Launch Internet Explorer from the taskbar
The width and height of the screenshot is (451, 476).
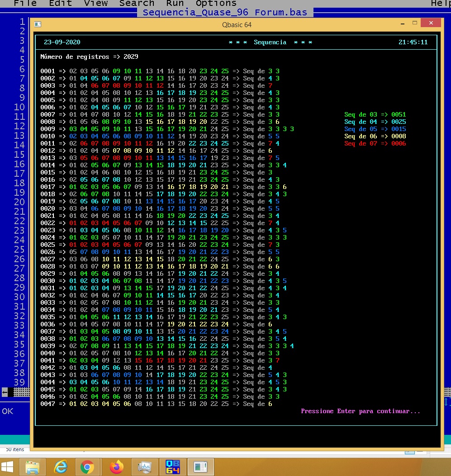61,467
